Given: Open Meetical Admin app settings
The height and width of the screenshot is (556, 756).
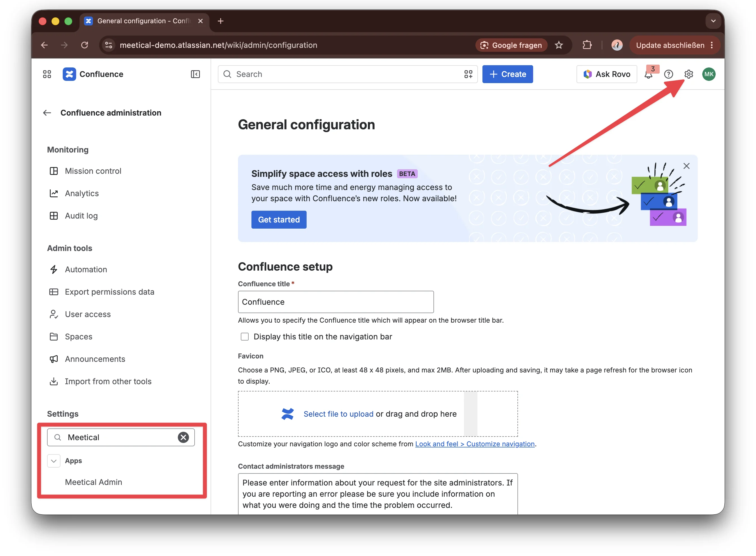Looking at the screenshot, I should 94,482.
